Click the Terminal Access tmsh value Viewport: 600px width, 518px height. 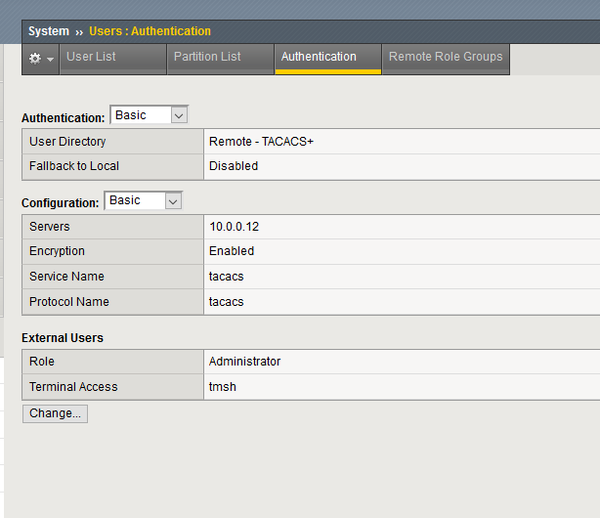(223, 387)
